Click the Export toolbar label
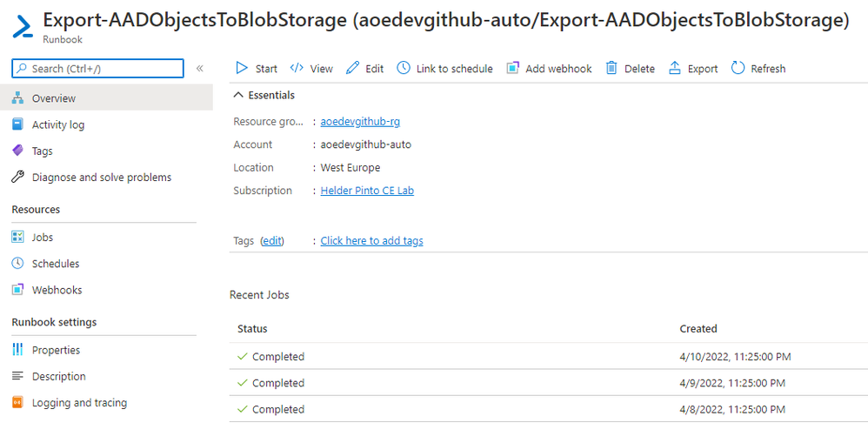868x423 pixels. point(703,69)
